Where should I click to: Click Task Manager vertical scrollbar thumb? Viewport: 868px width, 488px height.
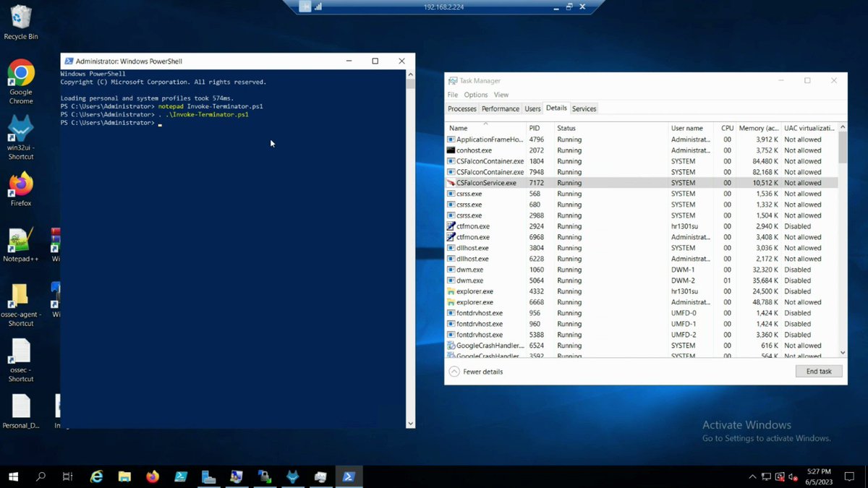(843, 147)
